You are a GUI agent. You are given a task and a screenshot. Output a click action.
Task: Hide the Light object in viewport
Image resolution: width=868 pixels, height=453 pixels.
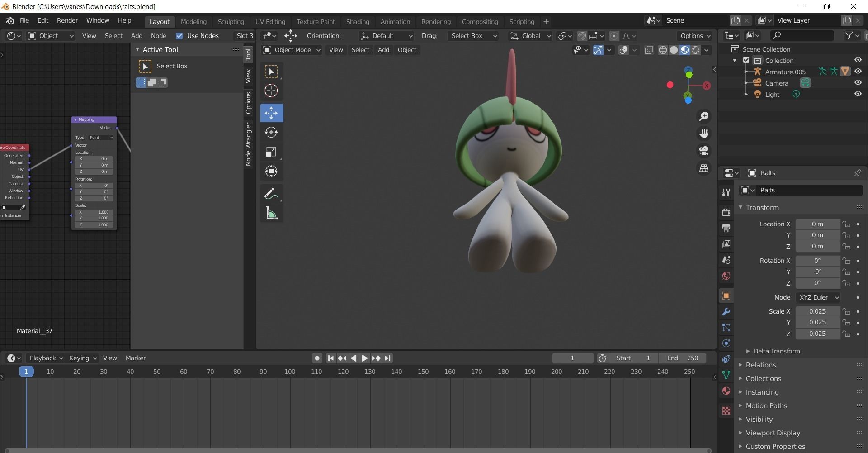pos(858,94)
